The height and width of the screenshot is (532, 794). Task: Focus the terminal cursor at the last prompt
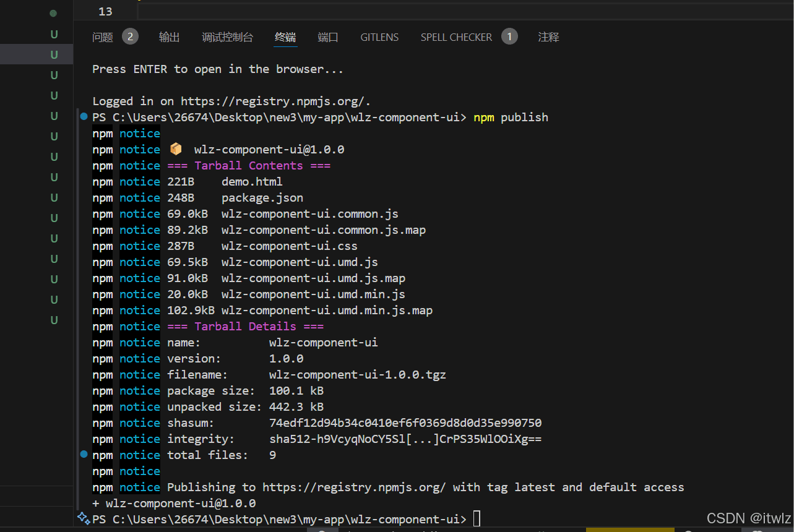click(477, 519)
